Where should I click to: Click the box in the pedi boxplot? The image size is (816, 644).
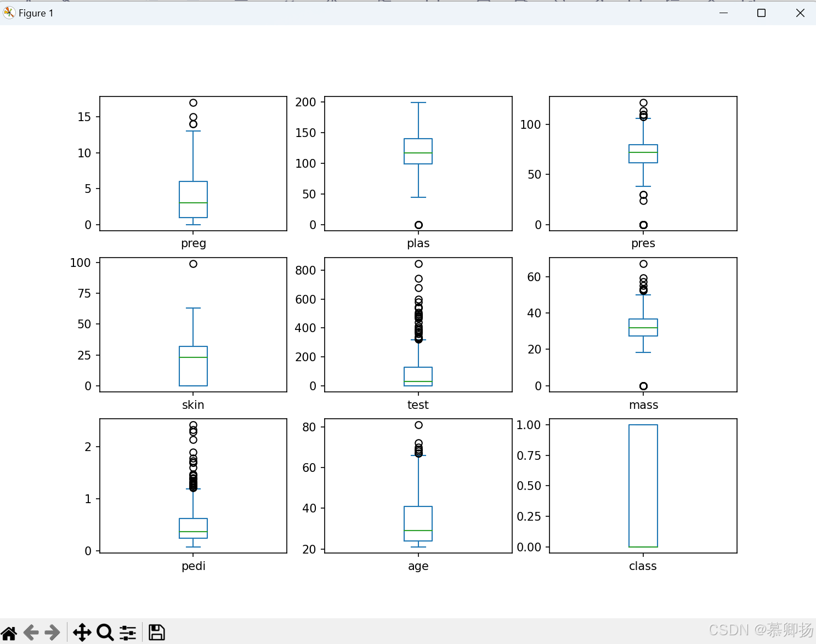[193, 528]
